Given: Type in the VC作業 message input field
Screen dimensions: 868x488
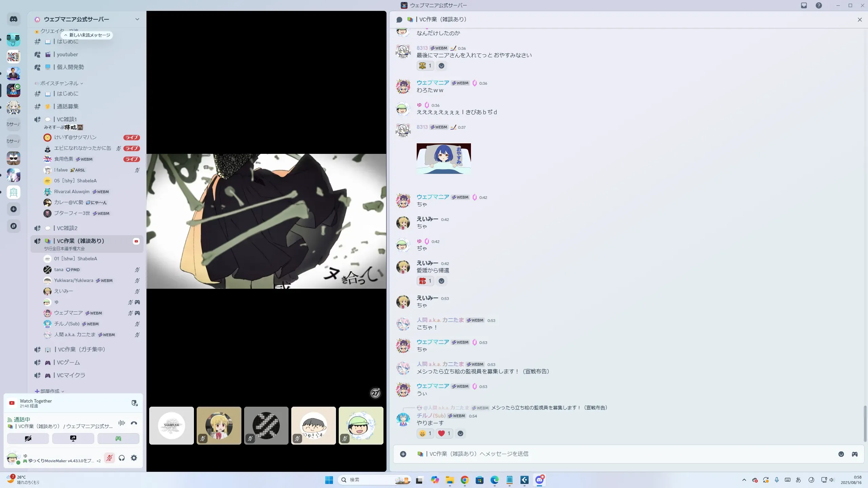Looking at the screenshot, I should pos(610,454).
